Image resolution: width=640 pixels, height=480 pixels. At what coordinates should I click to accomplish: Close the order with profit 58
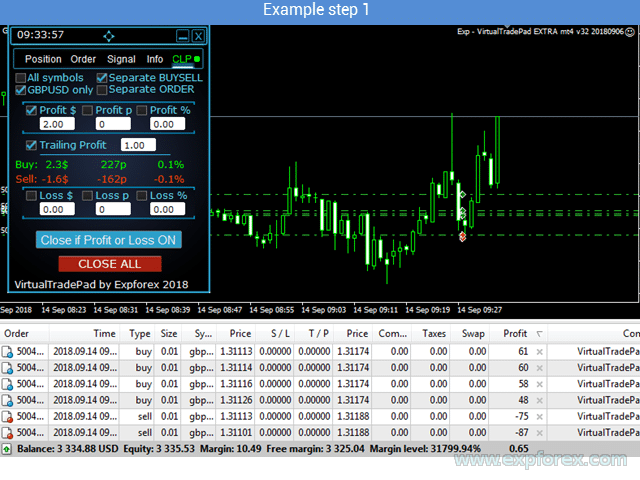click(x=539, y=384)
